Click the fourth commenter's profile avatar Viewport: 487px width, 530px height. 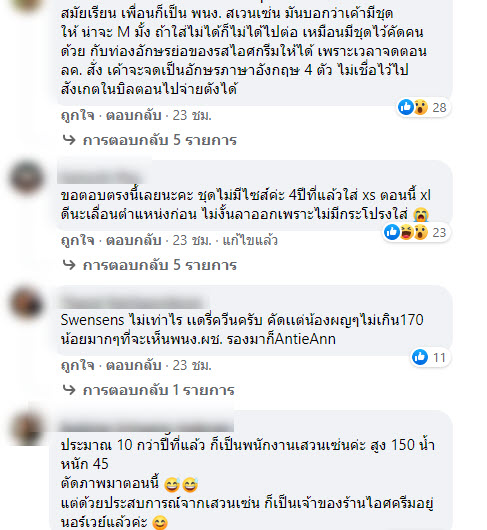(27, 428)
